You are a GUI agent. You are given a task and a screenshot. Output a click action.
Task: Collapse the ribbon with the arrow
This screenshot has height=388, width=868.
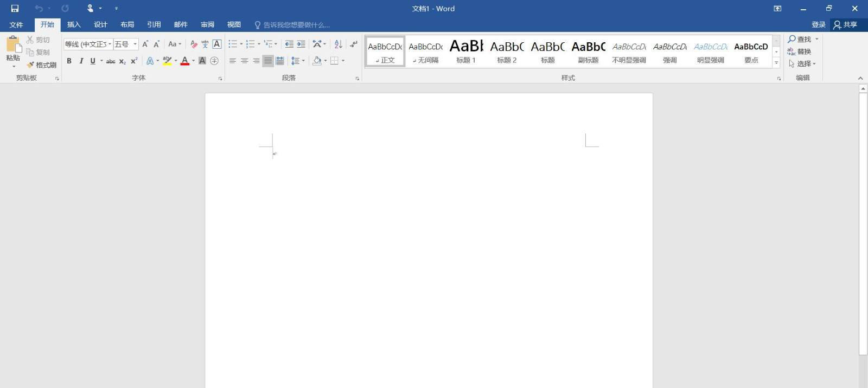[x=860, y=78]
